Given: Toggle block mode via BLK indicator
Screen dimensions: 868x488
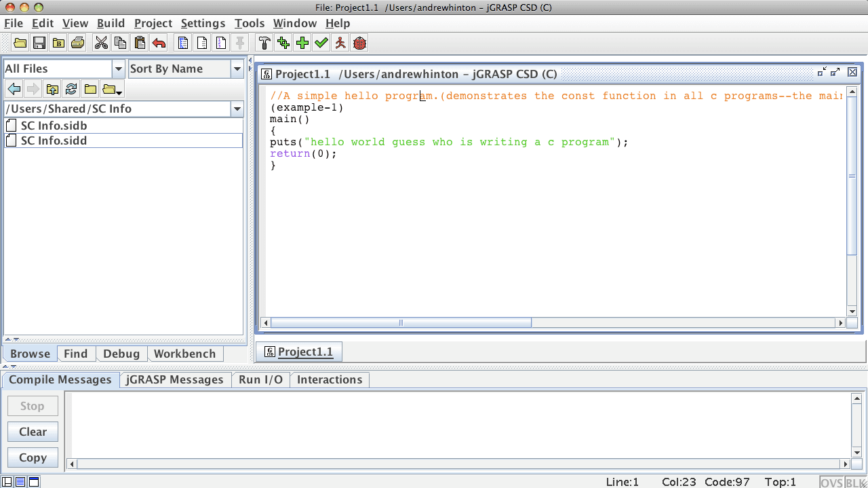Looking at the screenshot, I should 852,482.
